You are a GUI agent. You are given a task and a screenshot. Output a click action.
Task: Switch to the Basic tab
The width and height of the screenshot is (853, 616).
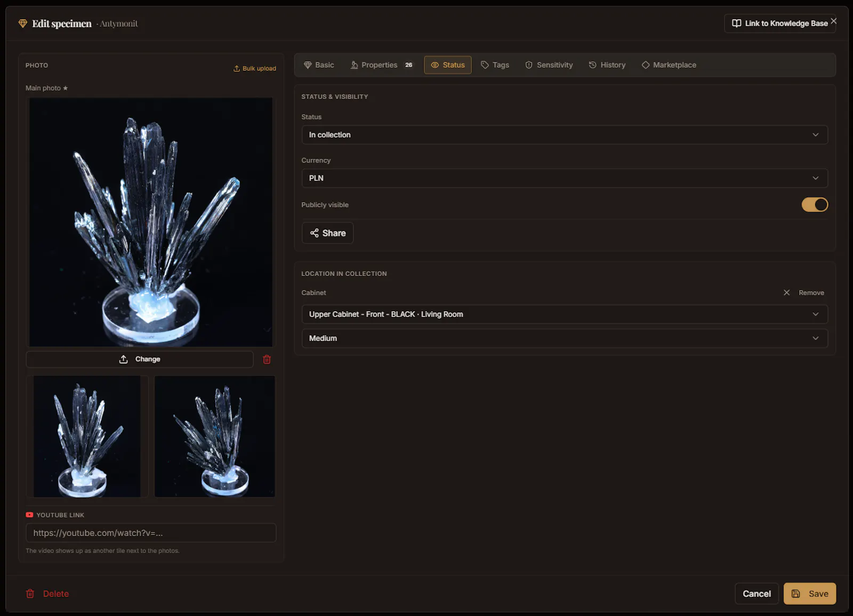(x=319, y=65)
